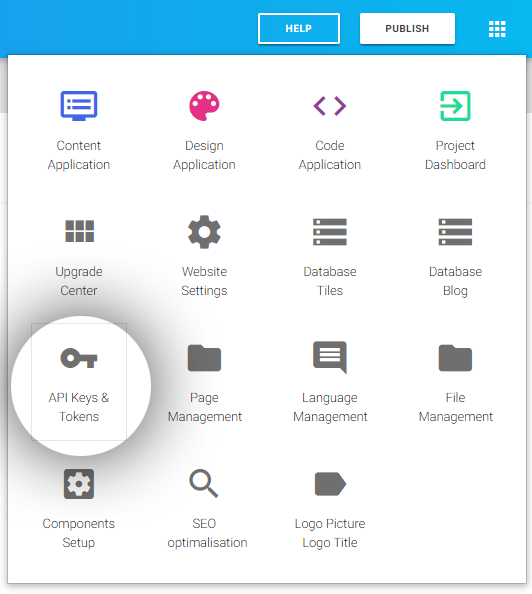Select the Language Management text label
The width and height of the screenshot is (532, 594).
pyautogui.click(x=330, y=407)
